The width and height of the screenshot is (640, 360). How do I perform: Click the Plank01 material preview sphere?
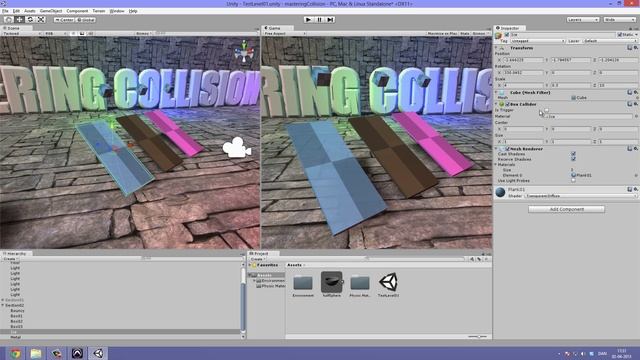(x=500, y=192)
